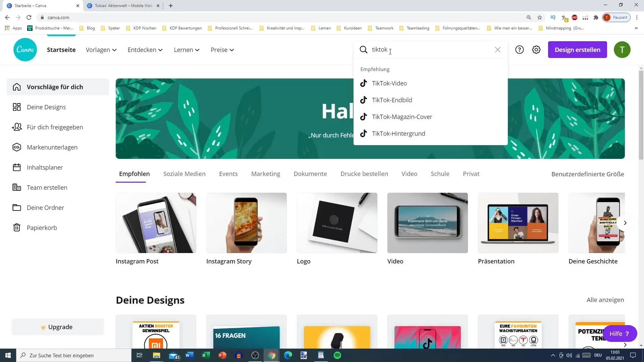644x362 pixels.
Task: Click the search magnifier icon
Action: [x=364, y=50]
